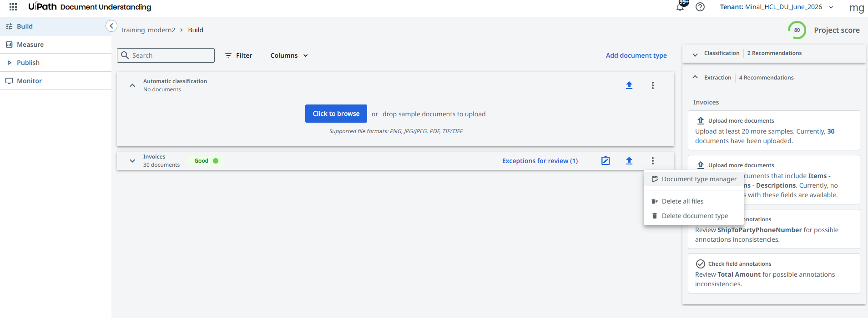
Task: Click the UiPath Document Understanding logo
Action: [x=90, y=7]
